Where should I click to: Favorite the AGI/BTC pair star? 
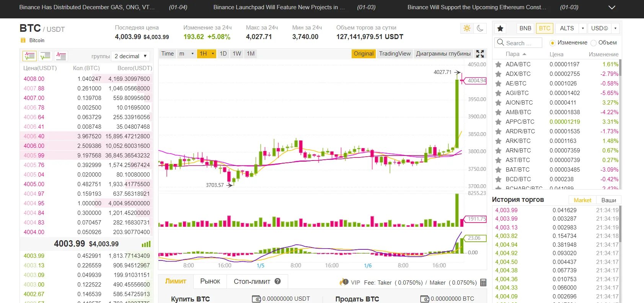(498, 93)
